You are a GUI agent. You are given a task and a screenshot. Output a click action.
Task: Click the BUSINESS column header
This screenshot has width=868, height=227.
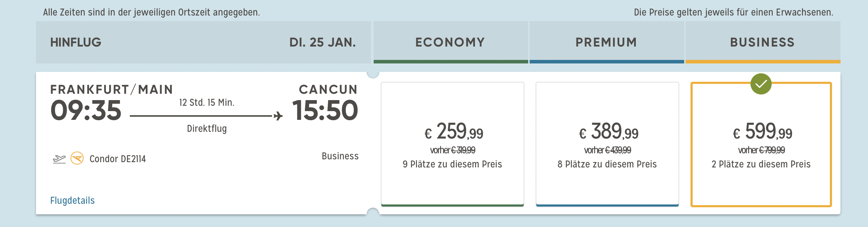[762, 42]
